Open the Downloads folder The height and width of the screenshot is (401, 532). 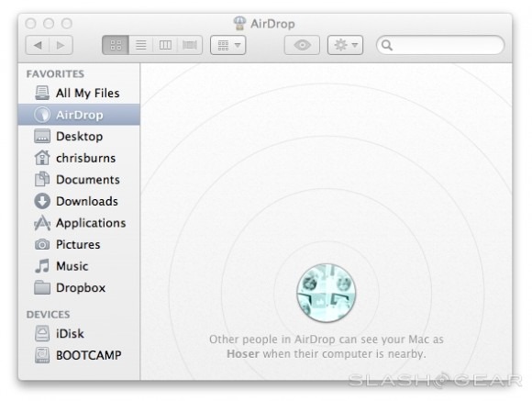coord(79,201)
